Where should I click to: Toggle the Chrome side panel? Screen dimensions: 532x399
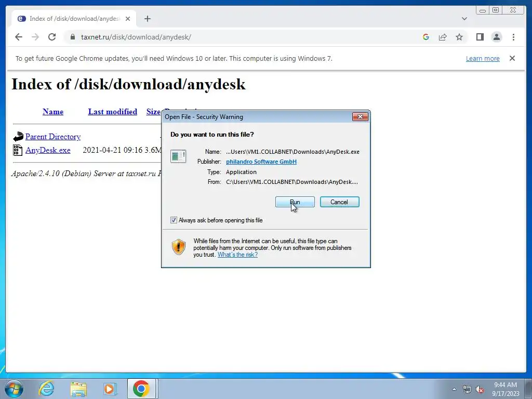pyautogui.click(x=480, y=37)
